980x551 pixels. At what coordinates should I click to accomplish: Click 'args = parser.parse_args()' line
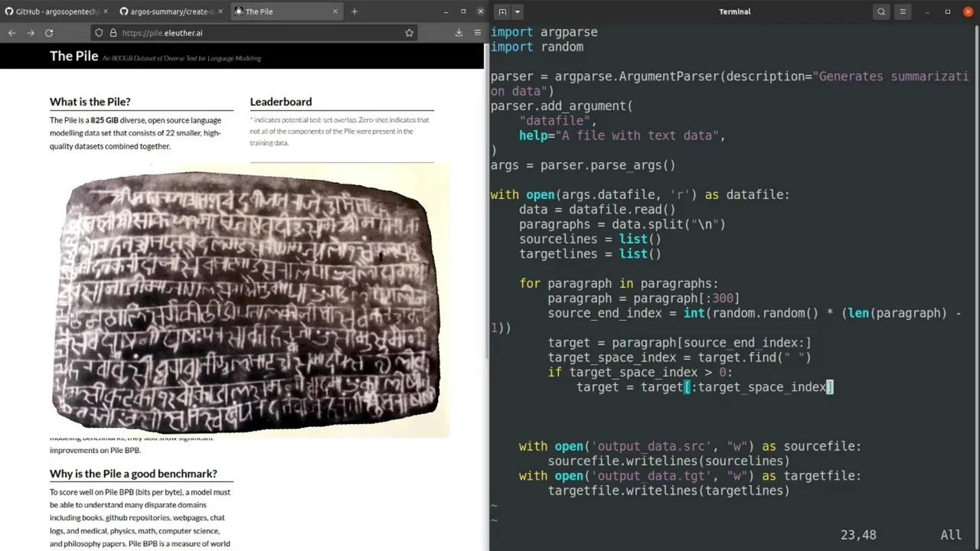[583, 165]
